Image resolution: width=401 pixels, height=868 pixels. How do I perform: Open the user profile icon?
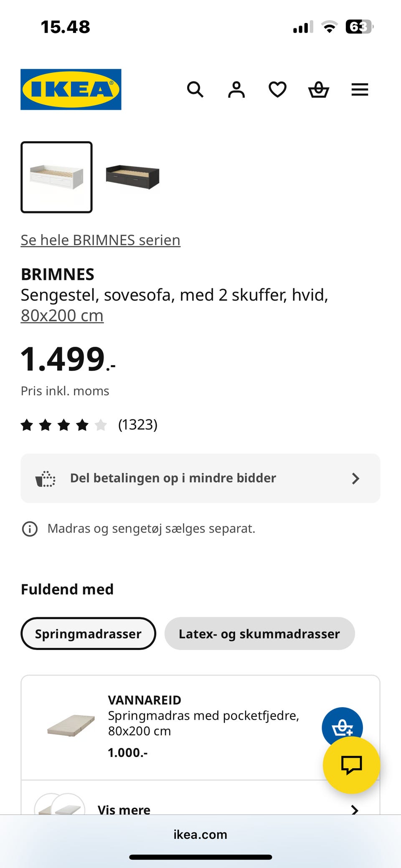[236, 89]
